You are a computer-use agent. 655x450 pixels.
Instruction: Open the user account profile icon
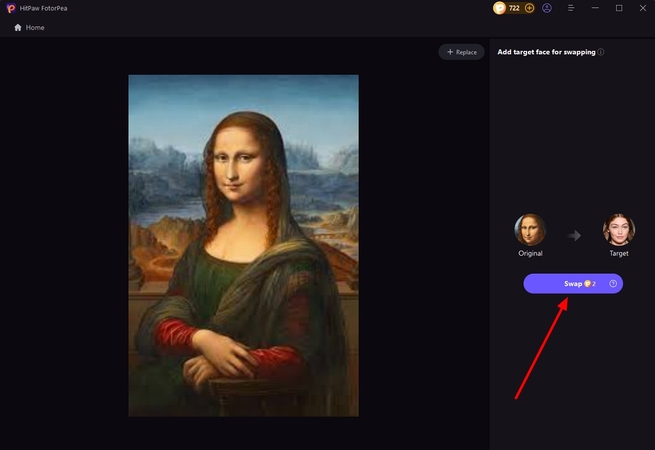click(x=547, y=8)
